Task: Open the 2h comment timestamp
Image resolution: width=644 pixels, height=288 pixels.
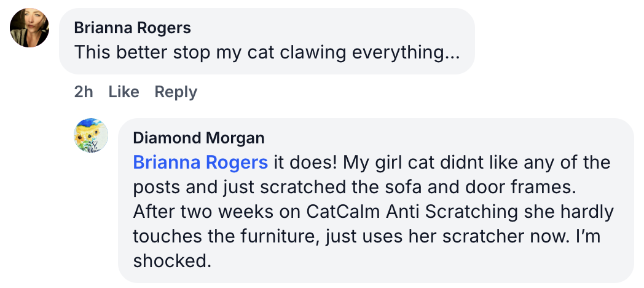Action: tap(84, 92)
